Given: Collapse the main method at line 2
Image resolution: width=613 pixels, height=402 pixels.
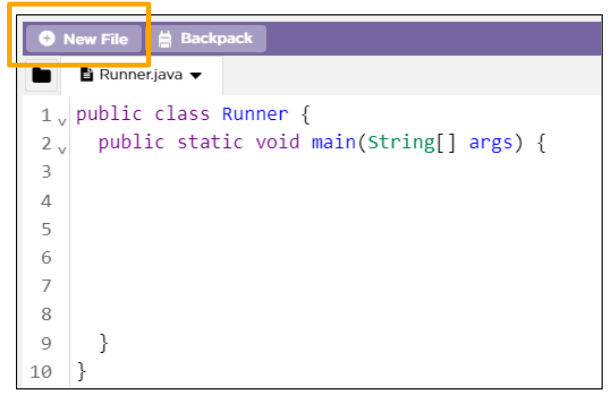Looking at the screenshot, I should click(x=62, y=150).
